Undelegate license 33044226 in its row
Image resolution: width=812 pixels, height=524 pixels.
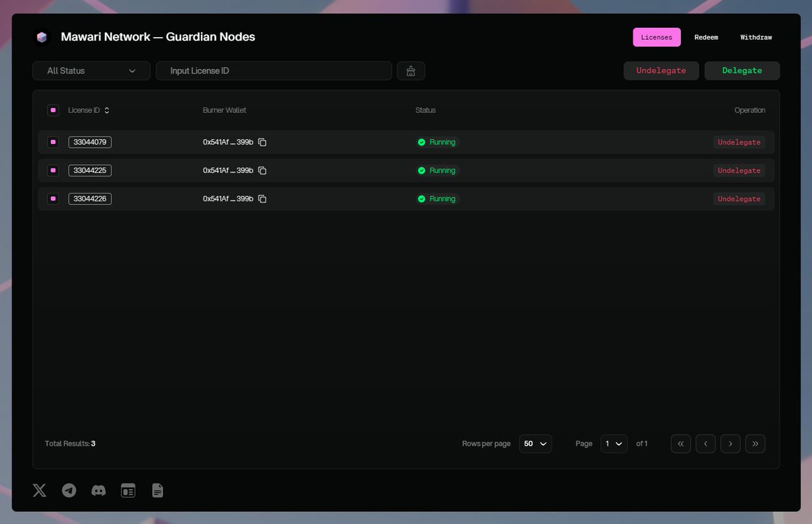[x=739, y=199]
